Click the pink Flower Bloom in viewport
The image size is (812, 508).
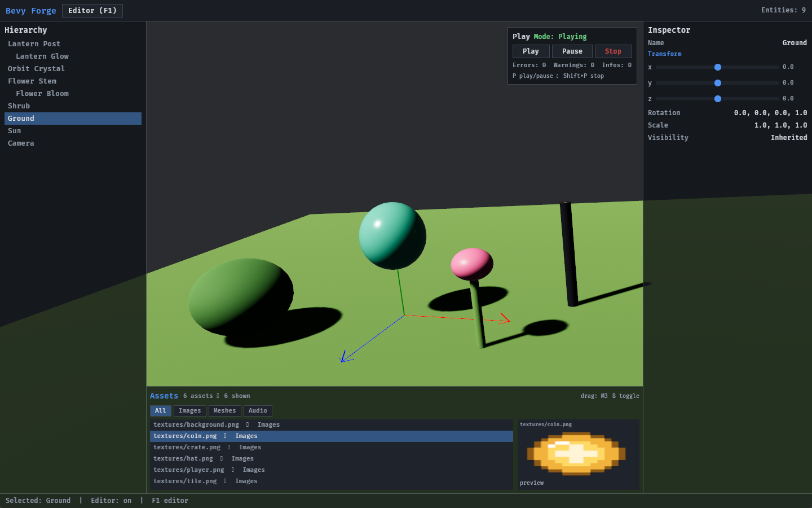tap(472, 264)
